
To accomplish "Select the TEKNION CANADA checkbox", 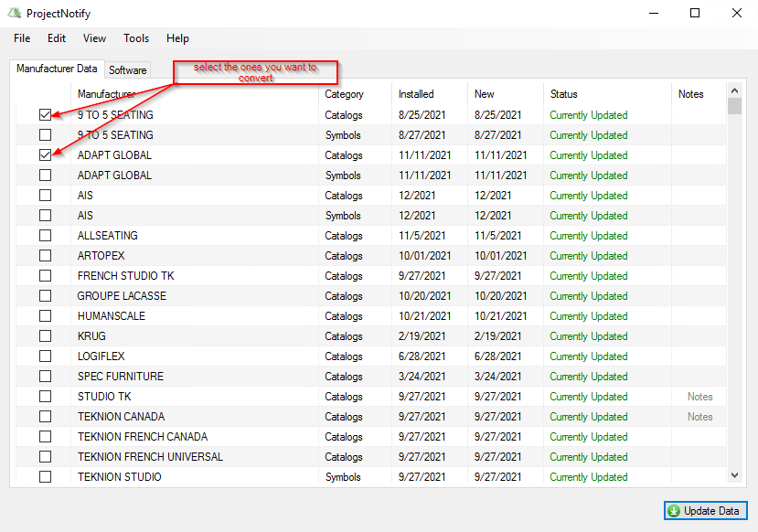I will (x=45, y=417).
